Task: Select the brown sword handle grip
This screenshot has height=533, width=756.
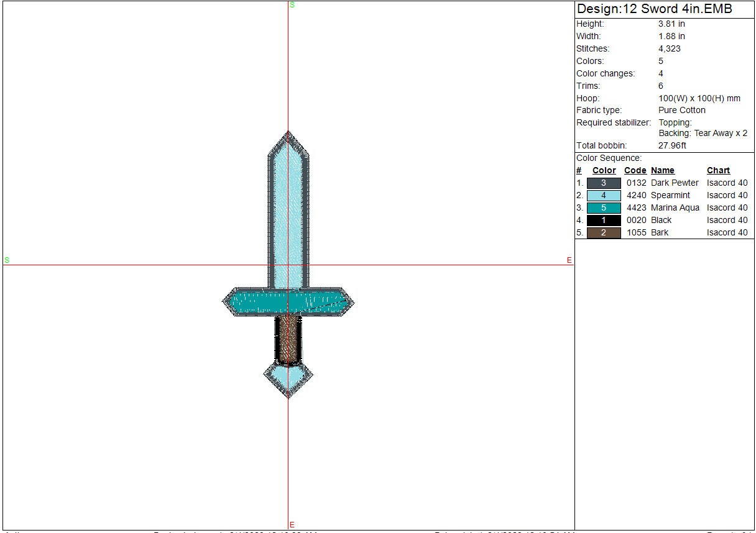Action: pyautogui.click(x=288, y=339)
